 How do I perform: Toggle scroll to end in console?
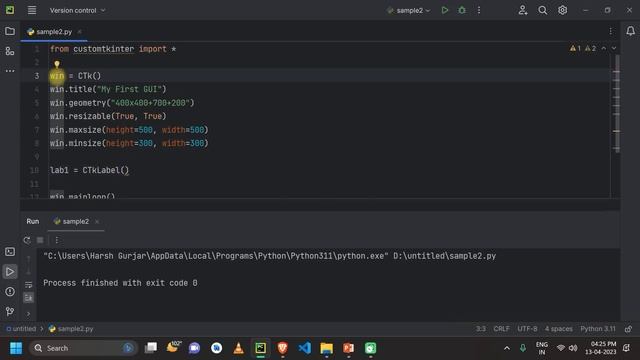pyautogui.click(x=29, y=298)
